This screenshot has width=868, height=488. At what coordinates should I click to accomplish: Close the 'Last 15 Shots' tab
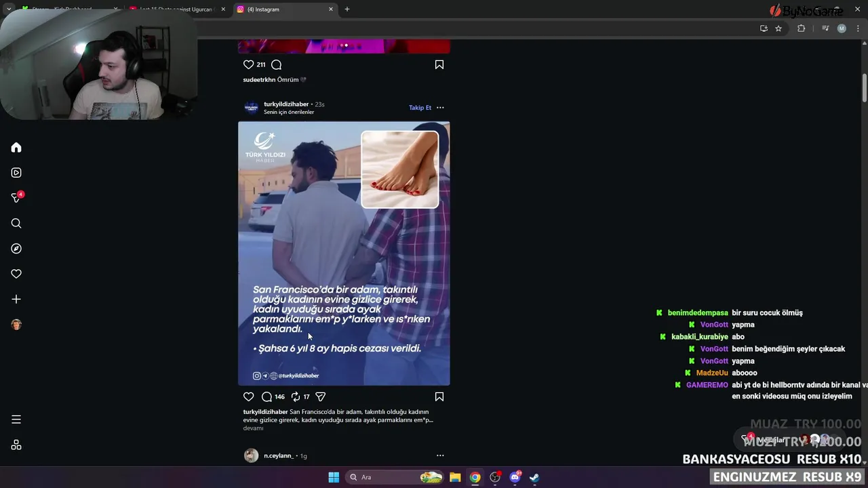(x=223, y=9)
